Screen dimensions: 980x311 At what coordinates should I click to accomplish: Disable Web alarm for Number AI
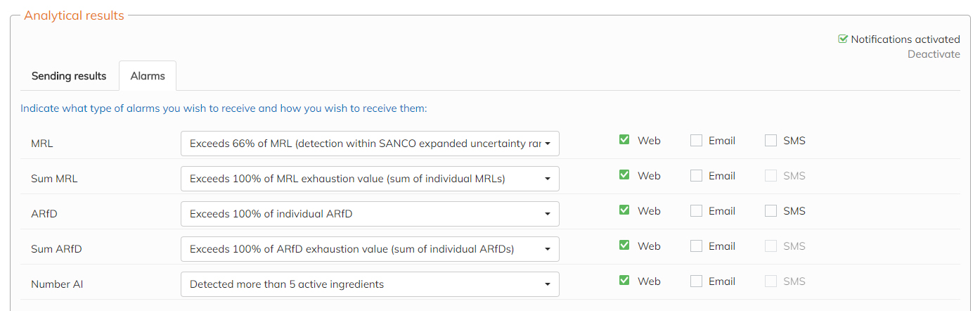pos(624,281)
